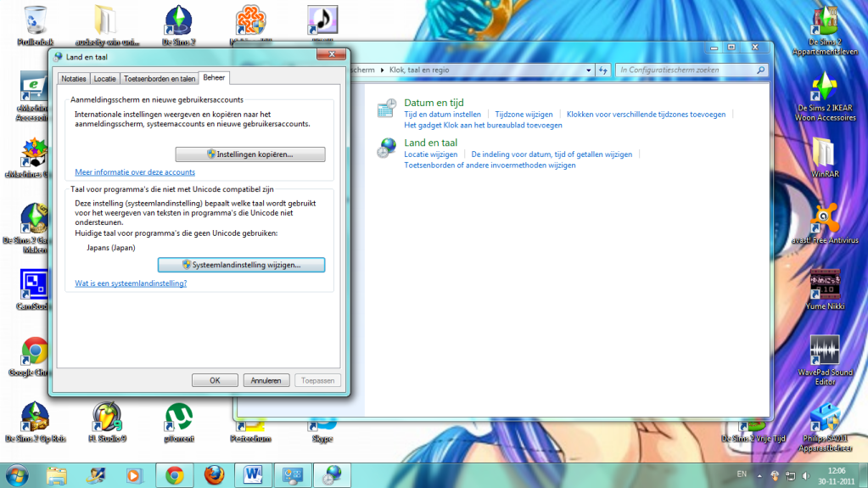Viewport: 868px width, 488px height.
Task: Switch to the Toetsenborden en talen tab
Action: pyautogui.click(x=160, y=78)
